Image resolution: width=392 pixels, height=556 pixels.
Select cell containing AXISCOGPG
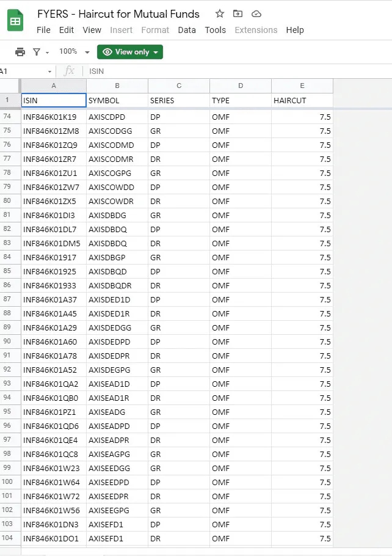(117, 173)
